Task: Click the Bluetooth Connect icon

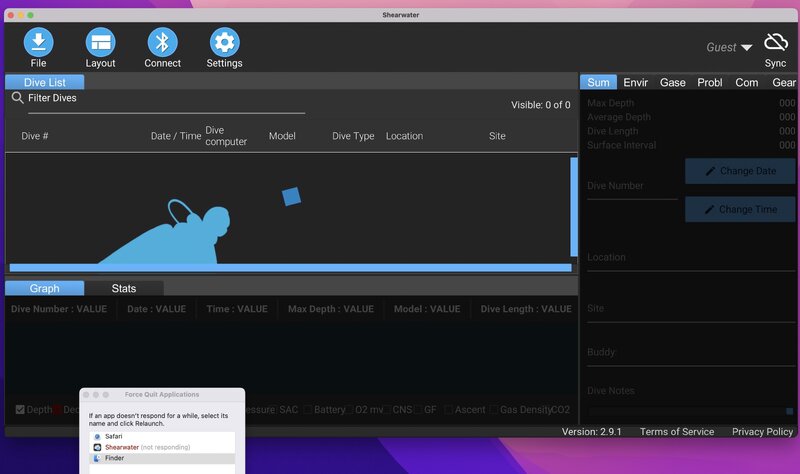Action: (x=162, y=42)
